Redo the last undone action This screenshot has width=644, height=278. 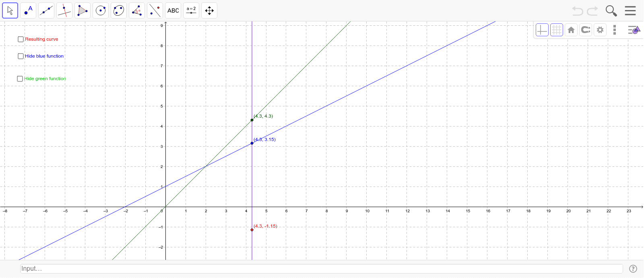tap(592, 11)
